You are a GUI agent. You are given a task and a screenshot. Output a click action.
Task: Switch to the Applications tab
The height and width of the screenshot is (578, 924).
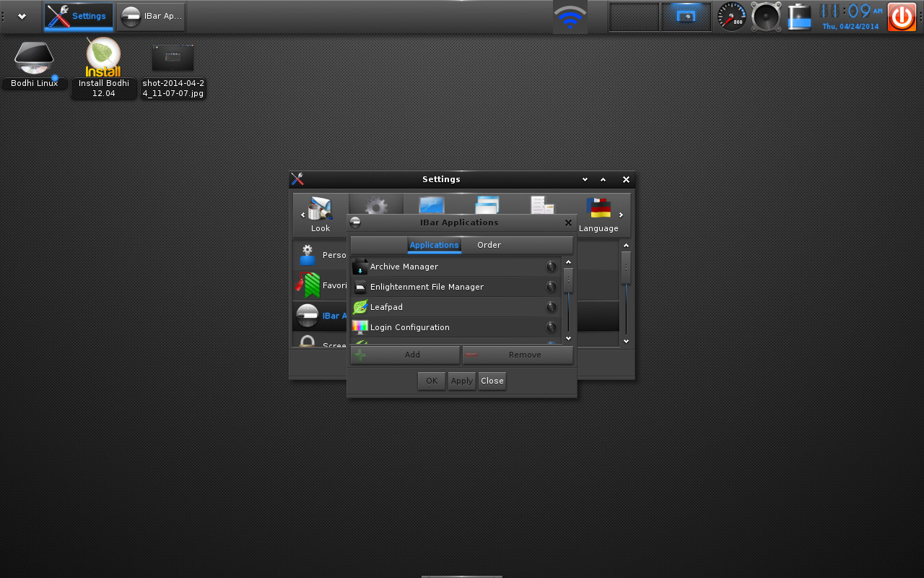pos(434,245)
